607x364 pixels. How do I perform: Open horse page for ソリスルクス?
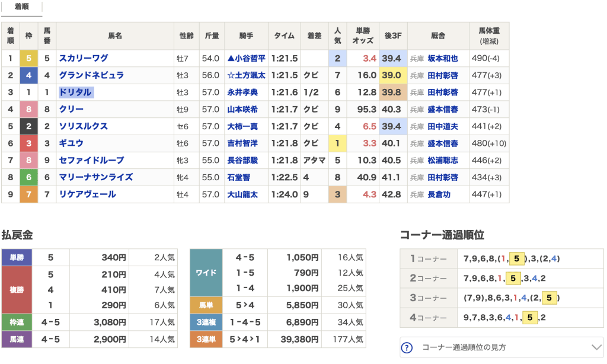click(83, 127)
